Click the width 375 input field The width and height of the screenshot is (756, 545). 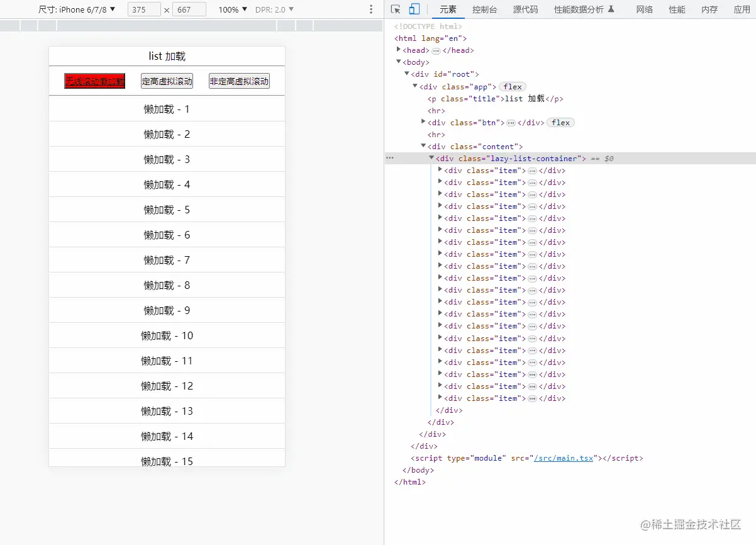point(143,9)
